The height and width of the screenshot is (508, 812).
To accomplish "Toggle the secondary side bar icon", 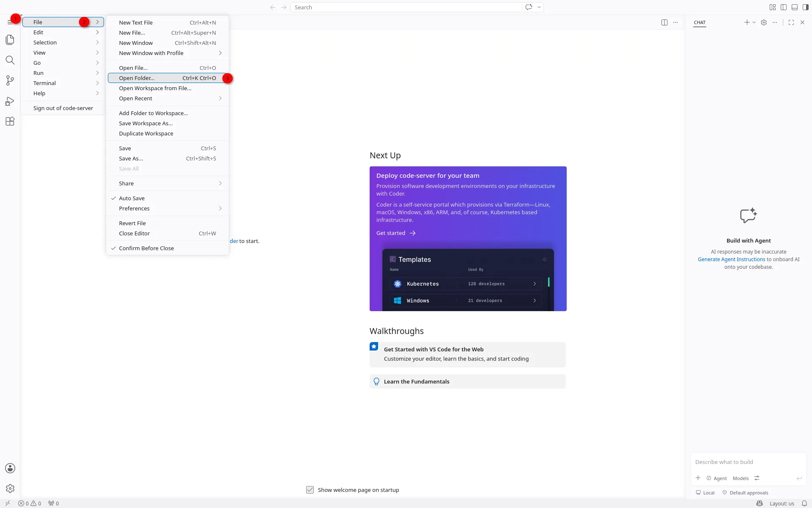I will (806, 7).
